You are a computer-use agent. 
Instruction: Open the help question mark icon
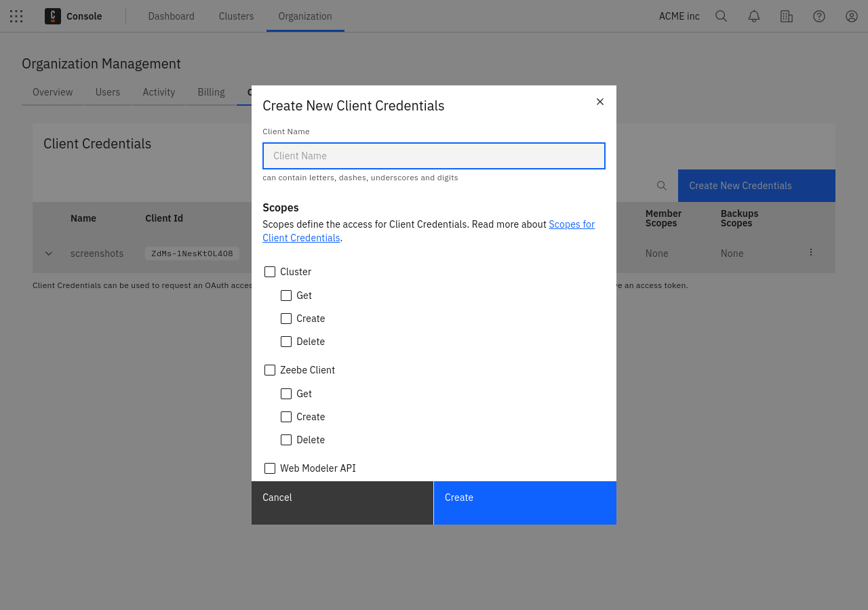[x=818, y=16]
